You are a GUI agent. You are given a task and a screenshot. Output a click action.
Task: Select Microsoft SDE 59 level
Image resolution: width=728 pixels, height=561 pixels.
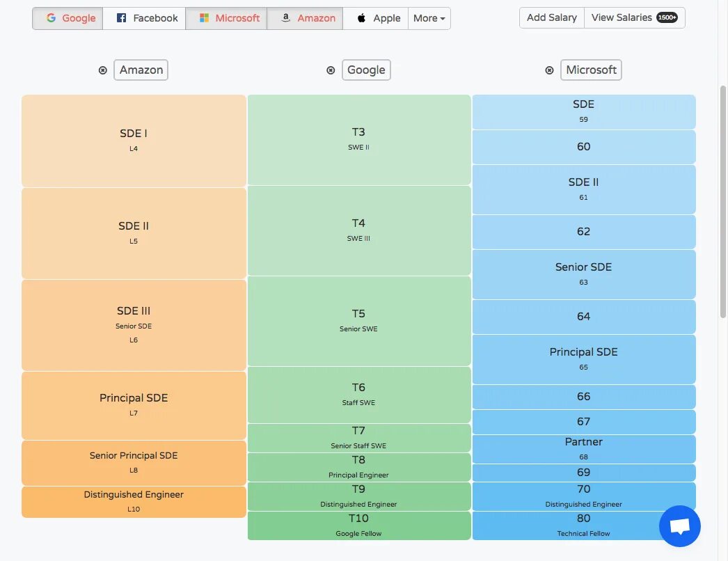[x=584, y=112]
